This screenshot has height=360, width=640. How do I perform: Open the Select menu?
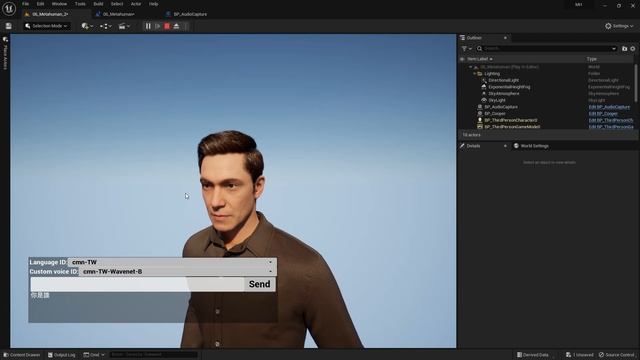tap(117, 4)
